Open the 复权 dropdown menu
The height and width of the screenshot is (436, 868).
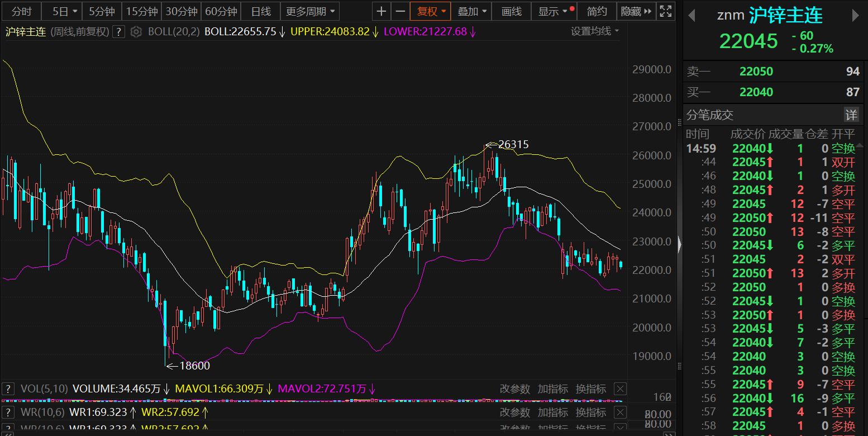point(431,11)
